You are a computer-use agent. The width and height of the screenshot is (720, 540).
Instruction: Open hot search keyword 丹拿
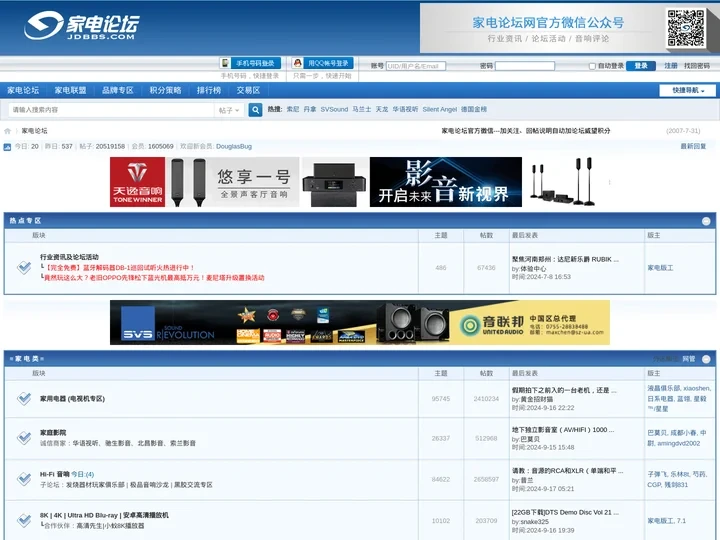(x=309, y=109)
